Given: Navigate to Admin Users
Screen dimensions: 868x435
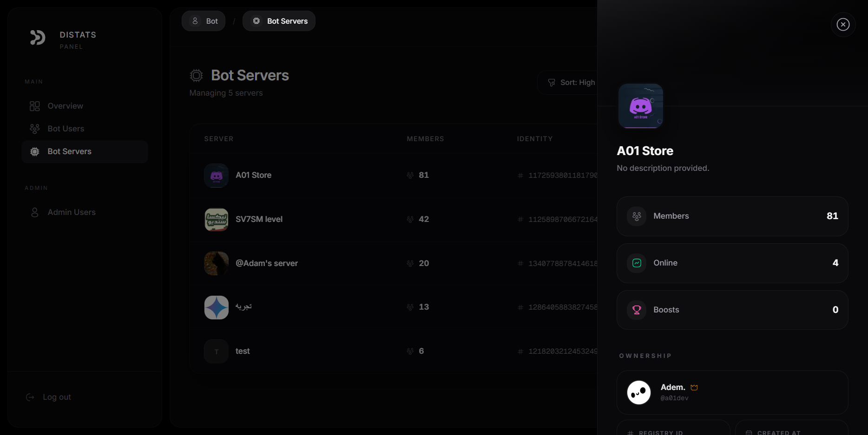Looking at the screenshot, I should click(72, 212).
